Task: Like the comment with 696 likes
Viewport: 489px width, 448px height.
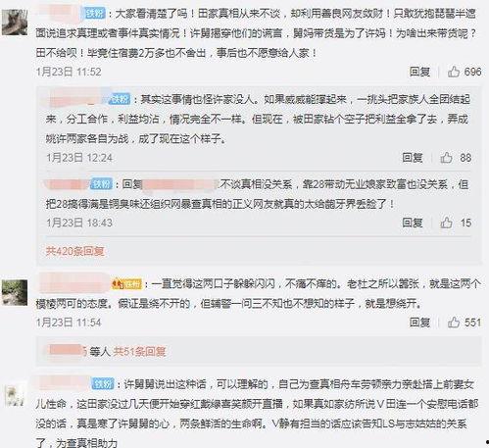Action: 454,72
